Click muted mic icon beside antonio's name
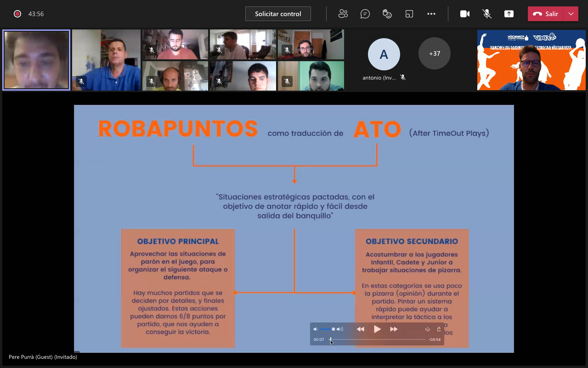The image size is (588, 368). click(x=403, y=78)
